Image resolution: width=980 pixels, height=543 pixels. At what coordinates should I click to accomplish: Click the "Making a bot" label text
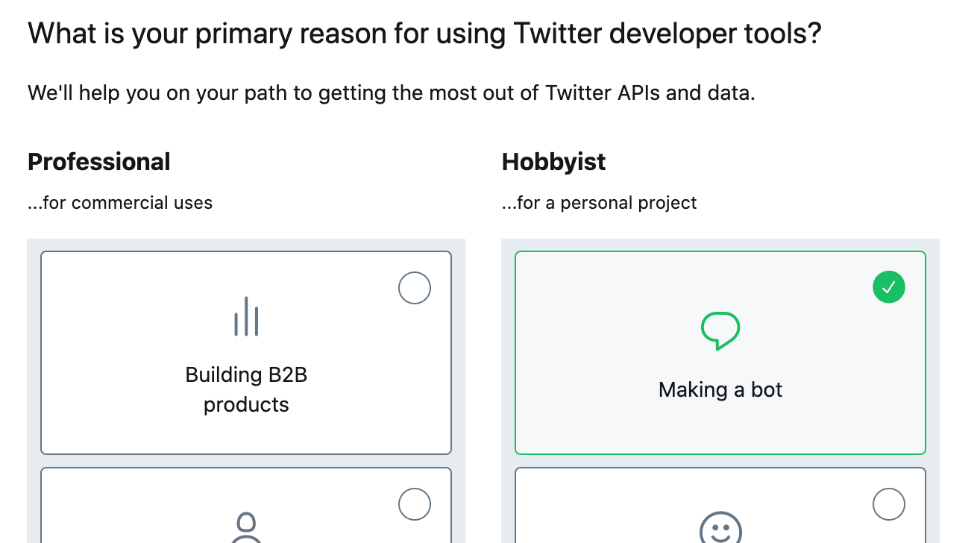pos(720,389)
